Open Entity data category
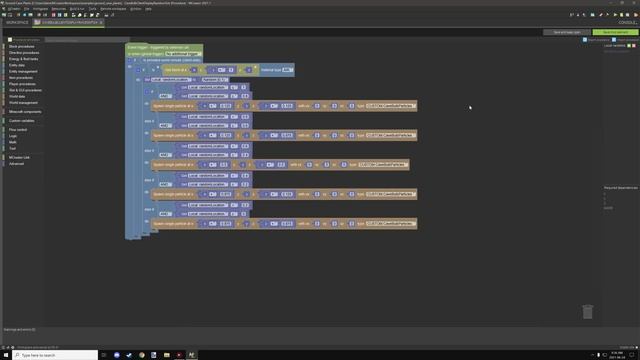This screenshot has width=640, height=360. (x=17, y=65)
